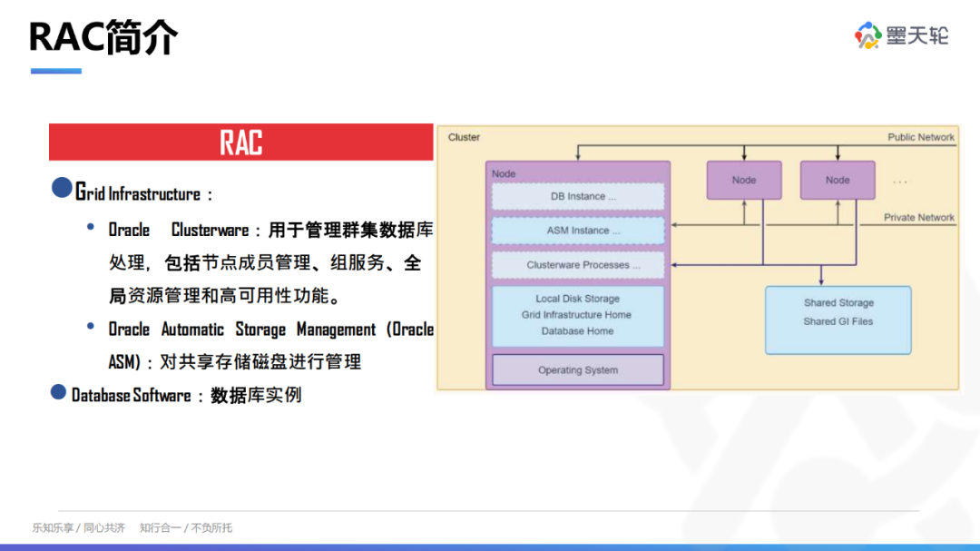
Task: Click the right small Node box
Action: pyautogui.click(x=837, y=180)
